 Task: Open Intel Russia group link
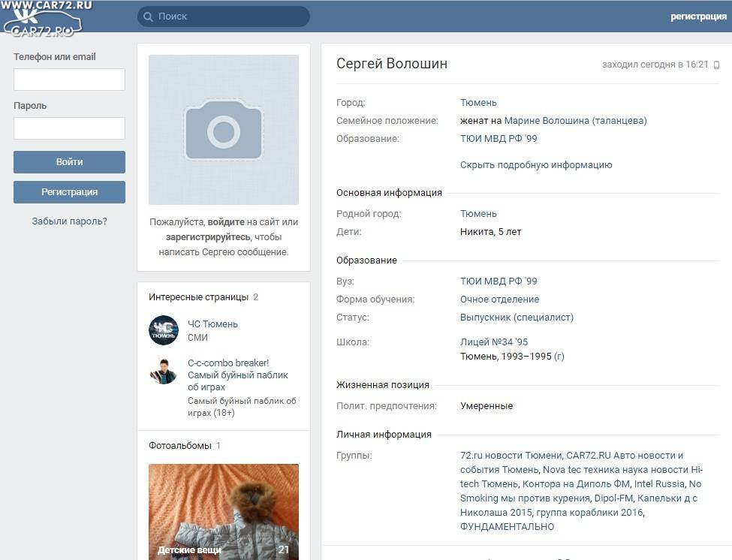coord(659,484)
